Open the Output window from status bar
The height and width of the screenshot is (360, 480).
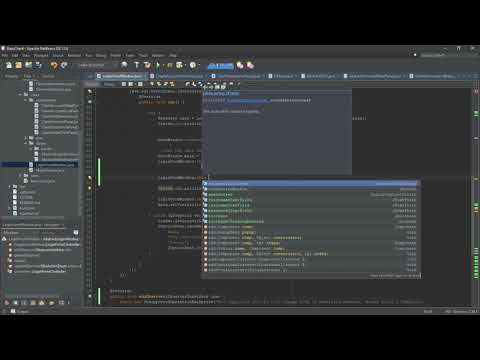click(19, 311)
